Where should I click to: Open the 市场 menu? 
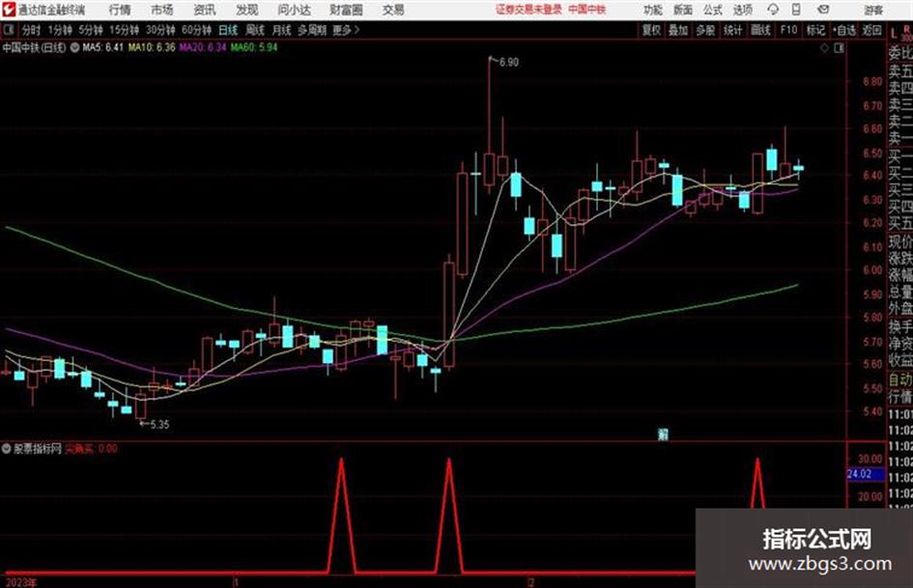[162, 10]
